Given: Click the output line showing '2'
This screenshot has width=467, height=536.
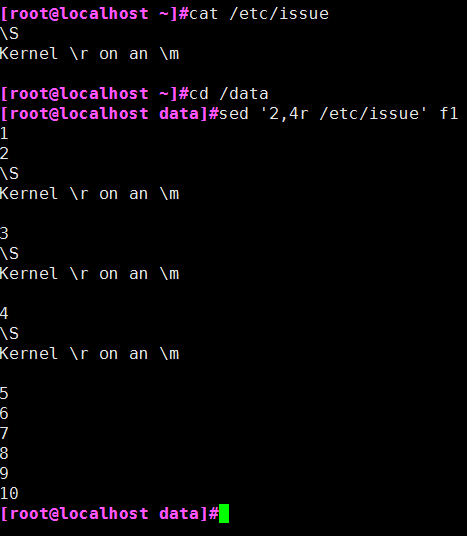Looking at the screenshot, I should 4,153.
